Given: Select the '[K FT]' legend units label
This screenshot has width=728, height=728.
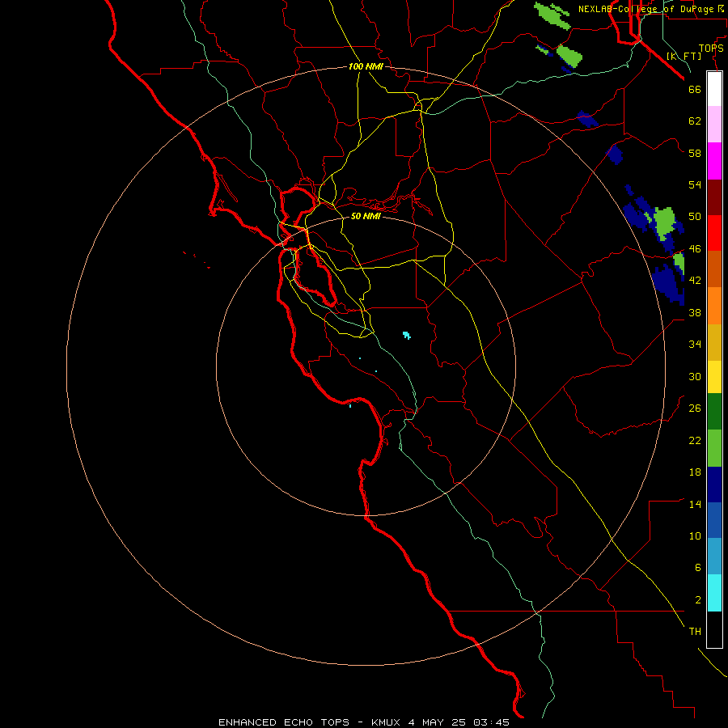Looking at the screenshot, I should (x=684, y=56).
